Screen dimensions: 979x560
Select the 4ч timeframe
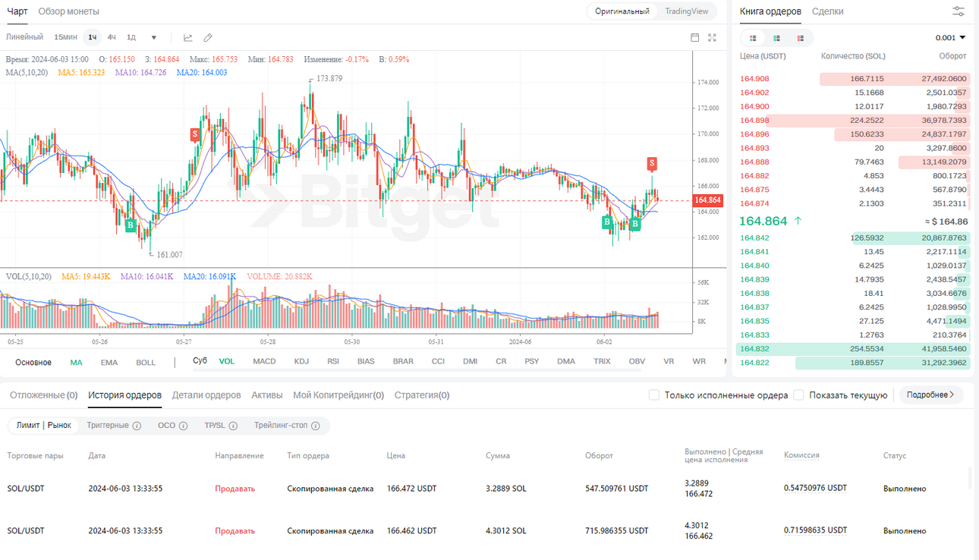tap(112, 37)
